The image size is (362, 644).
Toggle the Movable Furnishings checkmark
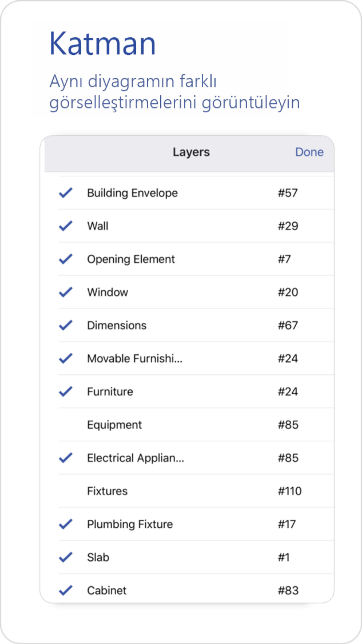tap(66, 358)
